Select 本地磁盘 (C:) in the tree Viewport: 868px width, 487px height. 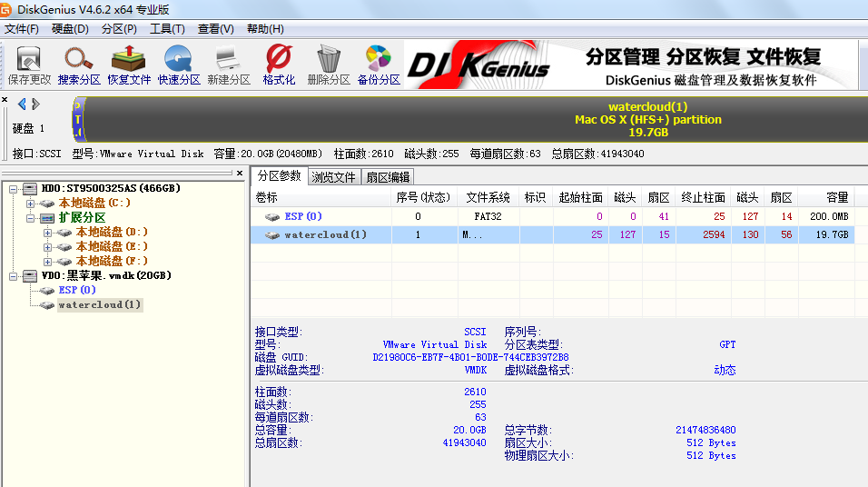(94, 203)
